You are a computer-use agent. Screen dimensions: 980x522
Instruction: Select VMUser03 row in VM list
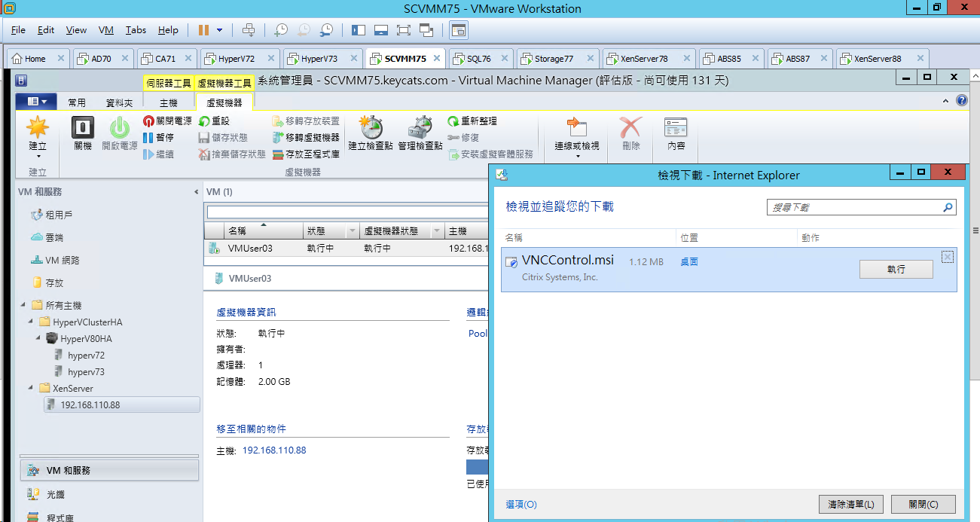346,248
